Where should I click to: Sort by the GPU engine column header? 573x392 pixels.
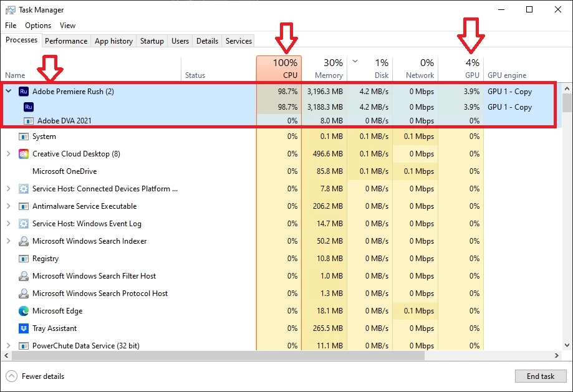point(507,75)
